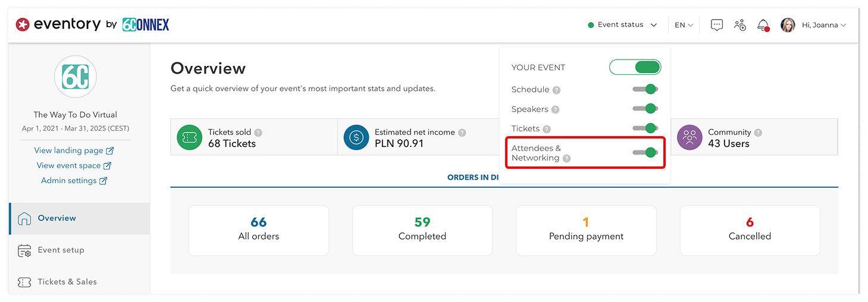Toggle the YOUR EVENT main switch
The height and width of the screenshot is (302, 868).
click(635, 67)
